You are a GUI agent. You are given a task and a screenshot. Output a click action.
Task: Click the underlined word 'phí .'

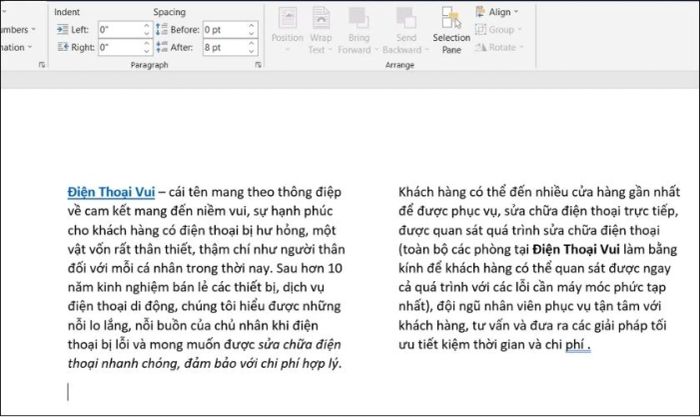[578, 345]
